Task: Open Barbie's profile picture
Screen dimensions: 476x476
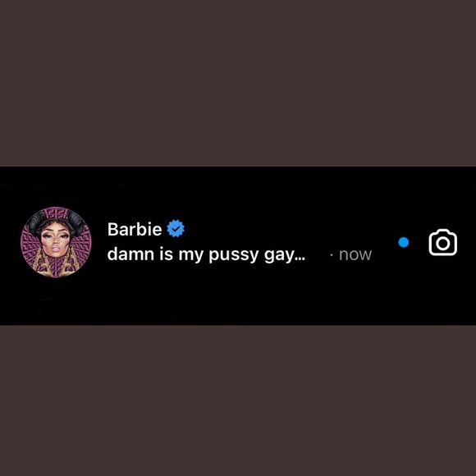Action: coord(56,242)
